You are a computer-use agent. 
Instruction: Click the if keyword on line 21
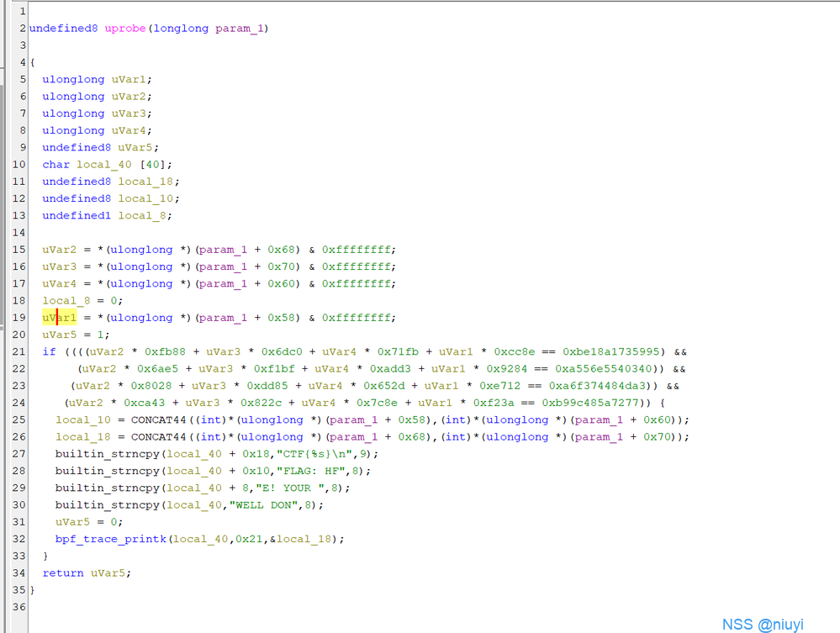click(x=49, y=351)
